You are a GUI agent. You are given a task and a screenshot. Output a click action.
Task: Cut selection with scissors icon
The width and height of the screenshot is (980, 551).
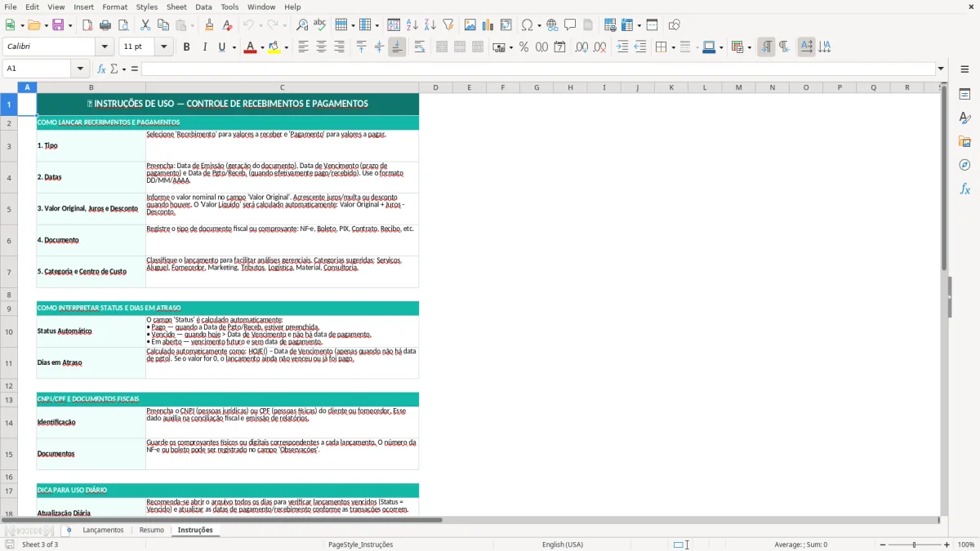(x=145, y=25)
